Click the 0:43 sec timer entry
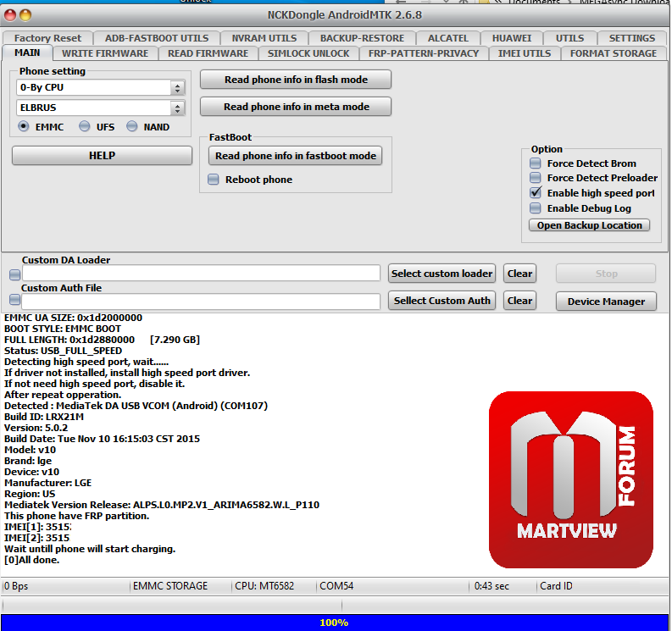 pyautogui.click(x=492, y=585)
